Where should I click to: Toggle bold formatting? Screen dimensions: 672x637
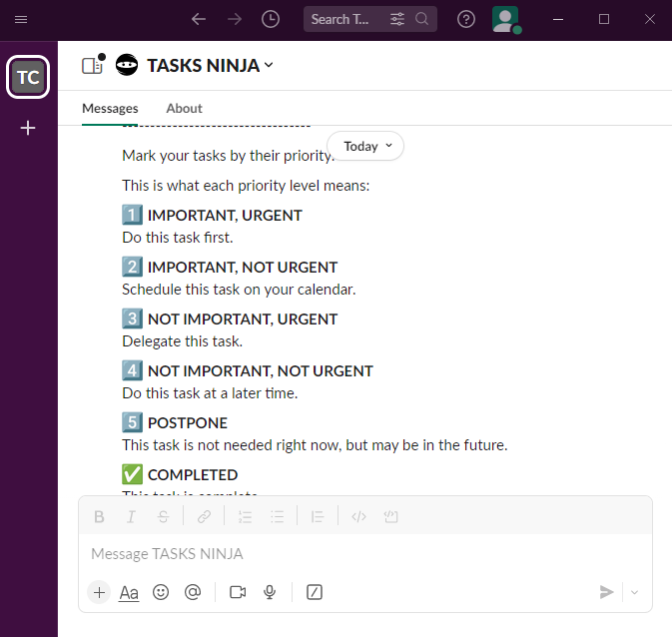pos(99,516)
